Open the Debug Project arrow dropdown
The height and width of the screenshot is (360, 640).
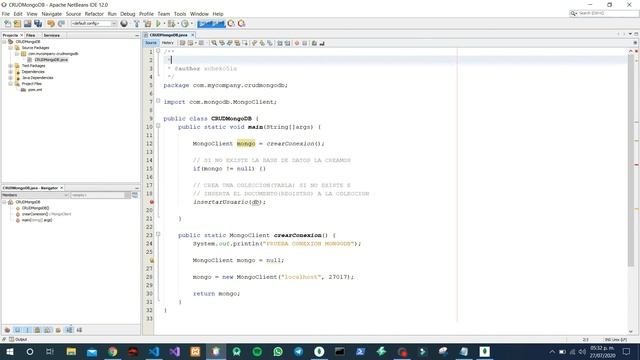pyautogui.click(x=178, y=24)
